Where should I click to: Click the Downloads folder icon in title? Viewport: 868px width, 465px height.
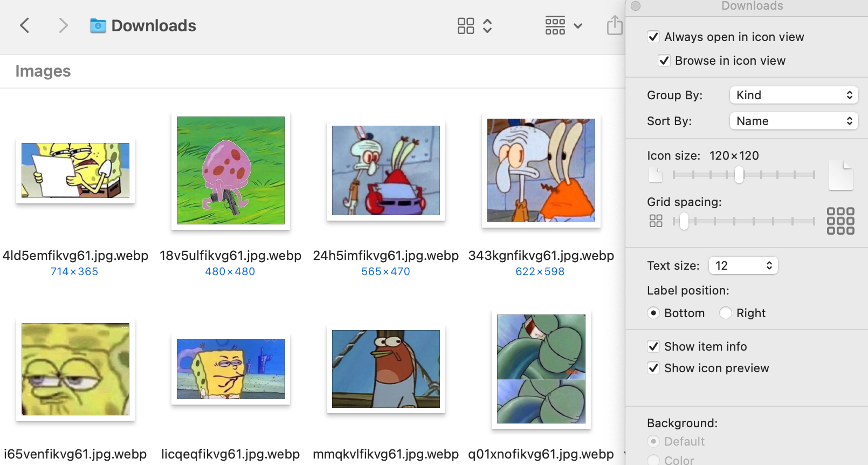click(x=98, y=25)
